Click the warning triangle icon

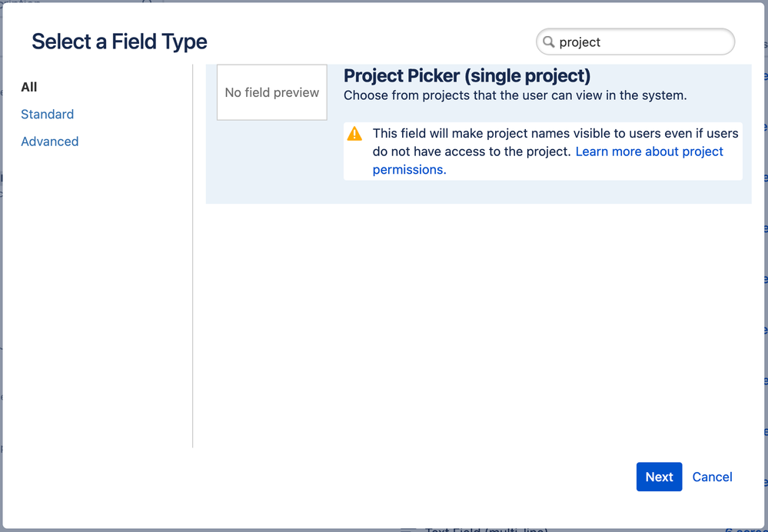click(x=354, y=133)
